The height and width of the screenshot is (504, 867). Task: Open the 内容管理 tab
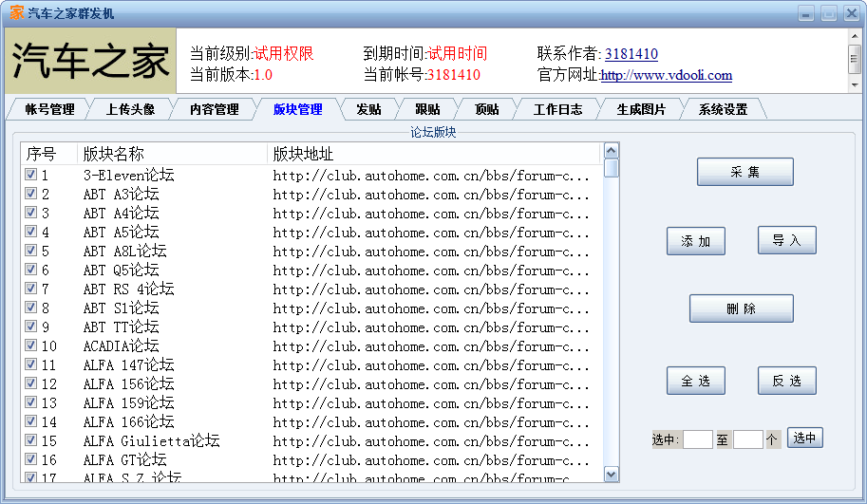pos(214,109)
